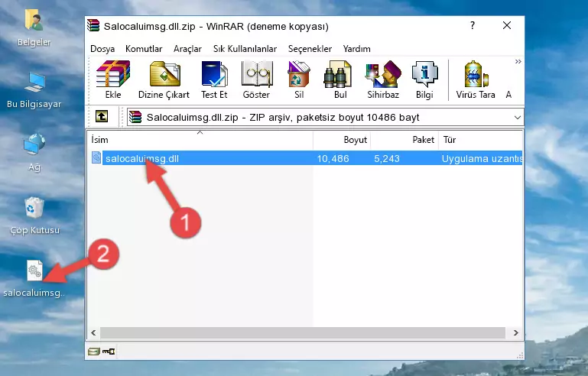Click the key password icon in status bar
588x376 pixels.
(x=109, y=352)
